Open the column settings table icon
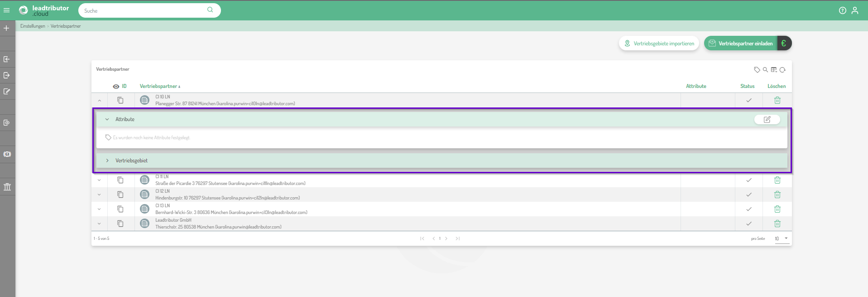868x297 pixels. 774,70
